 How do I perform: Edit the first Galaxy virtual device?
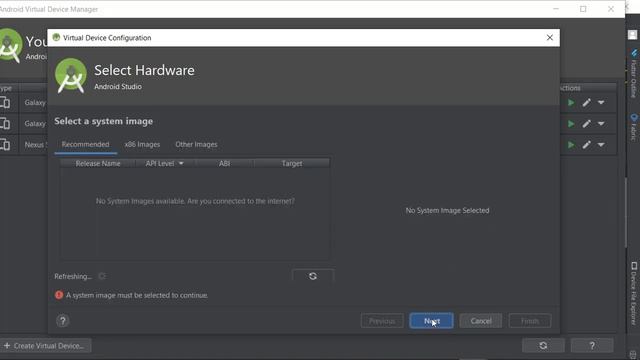click(x=587, y=103)
